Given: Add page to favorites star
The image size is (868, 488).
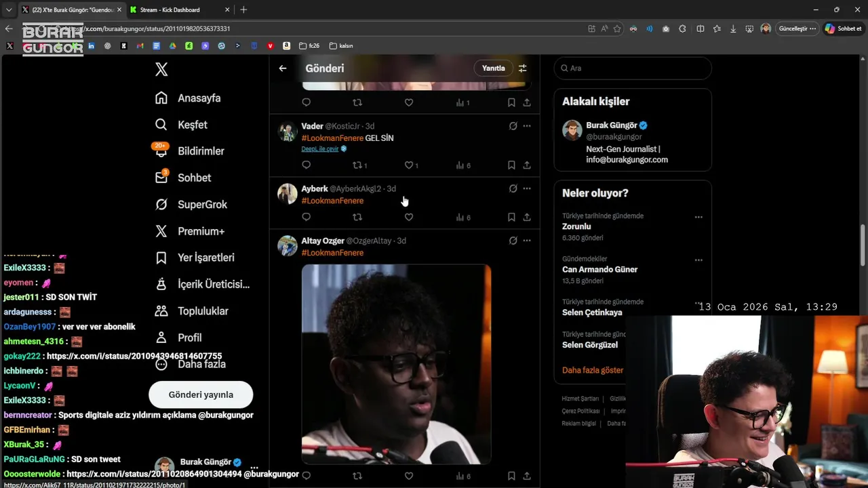Looking at the screenshot, I should click(x=617, y=28).
